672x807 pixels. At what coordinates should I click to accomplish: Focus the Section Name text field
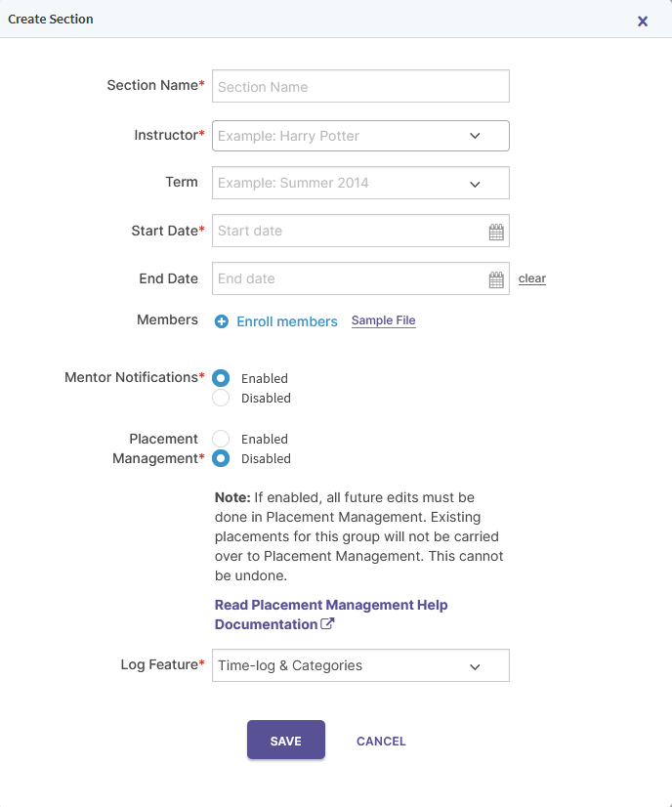(x=360, y=86)
